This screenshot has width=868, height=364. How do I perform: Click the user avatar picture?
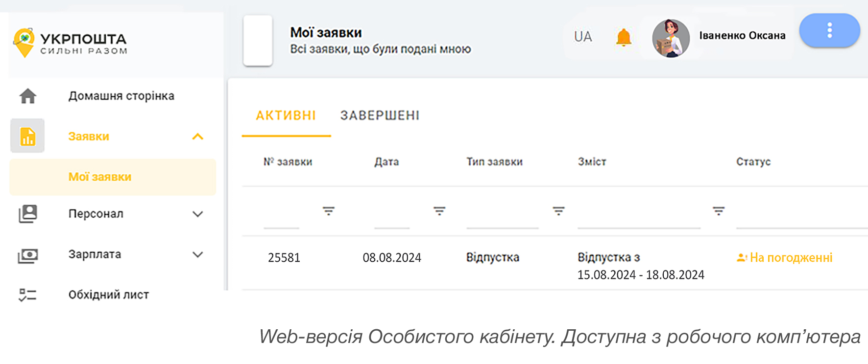[671, 38]
